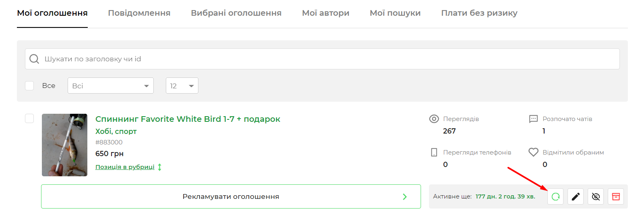Focus the title or id search field
Viewport: 644px width, 213px height.
[x=322, y=59]
